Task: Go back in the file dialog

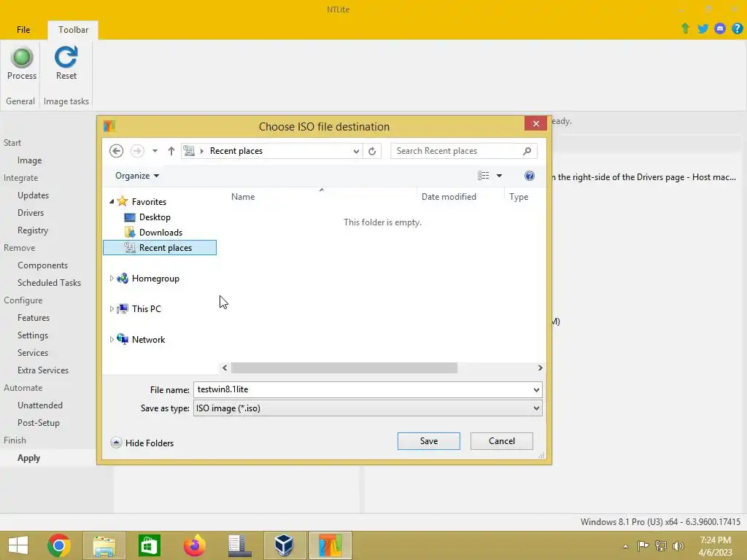Action: point(116,151)
